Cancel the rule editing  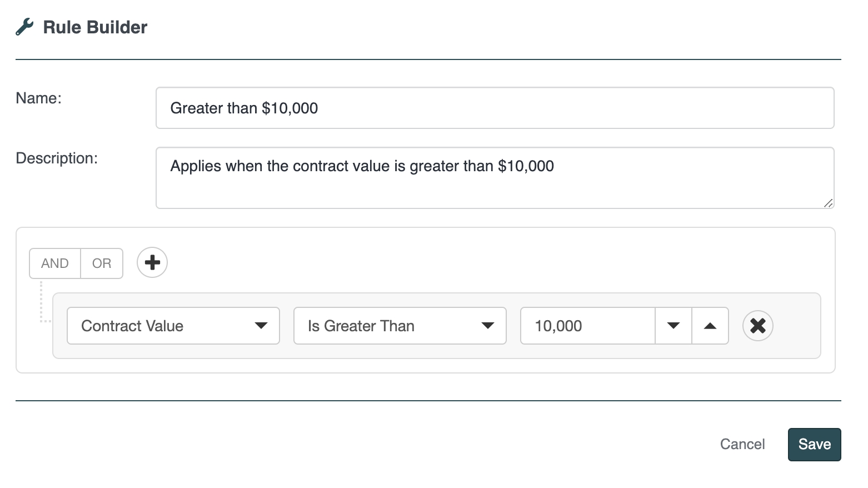742,445
